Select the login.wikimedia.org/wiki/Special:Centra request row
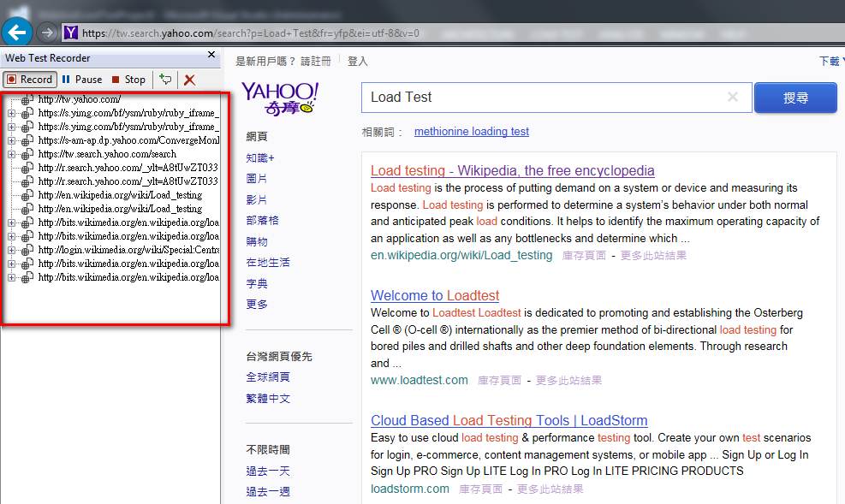 tap(128, 250)
